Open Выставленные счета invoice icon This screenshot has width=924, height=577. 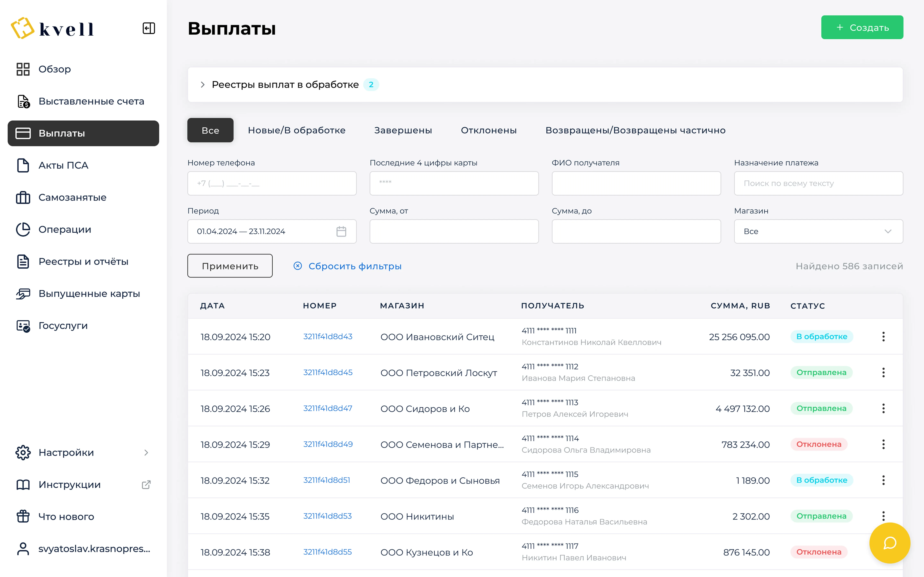coord(23,101)
